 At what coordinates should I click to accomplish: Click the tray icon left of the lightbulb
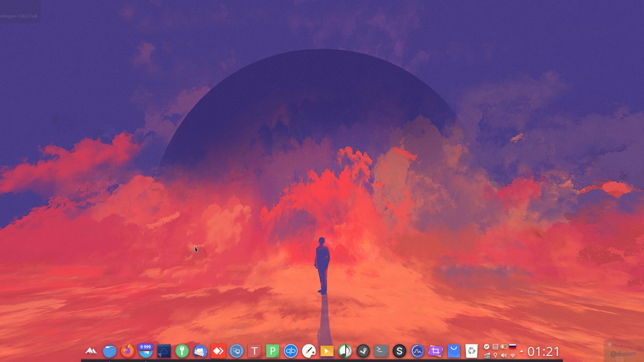pos(487,355)
